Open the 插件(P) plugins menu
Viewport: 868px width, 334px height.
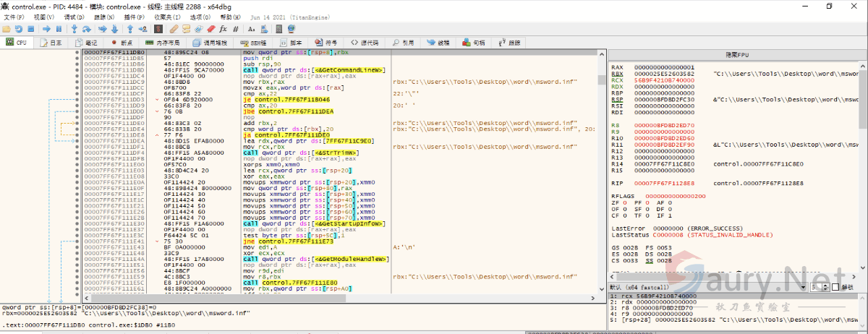(x=134, y=17)
